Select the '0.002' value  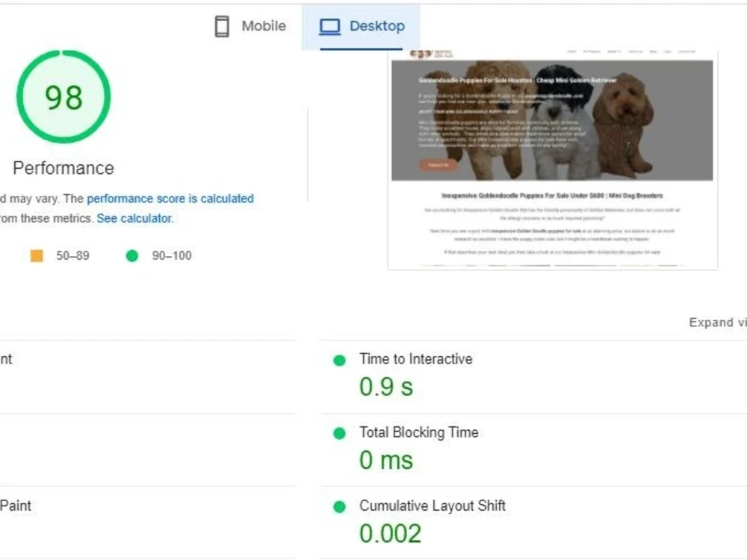pyautogui.click(x=390, y=533)
